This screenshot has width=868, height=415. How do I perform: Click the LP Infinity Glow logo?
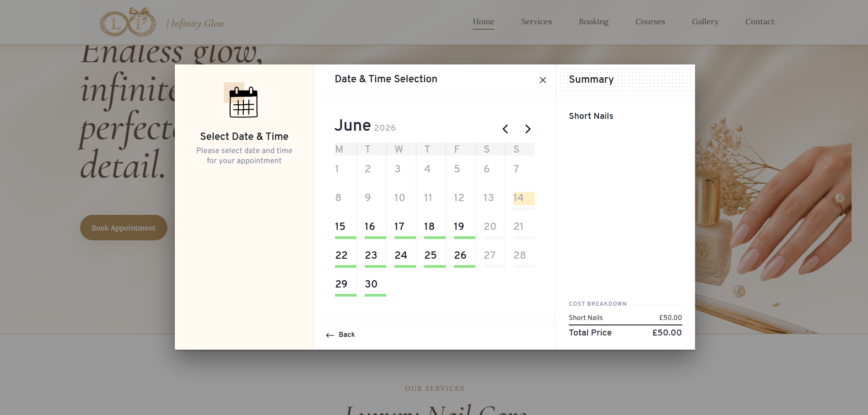point(128,22)
